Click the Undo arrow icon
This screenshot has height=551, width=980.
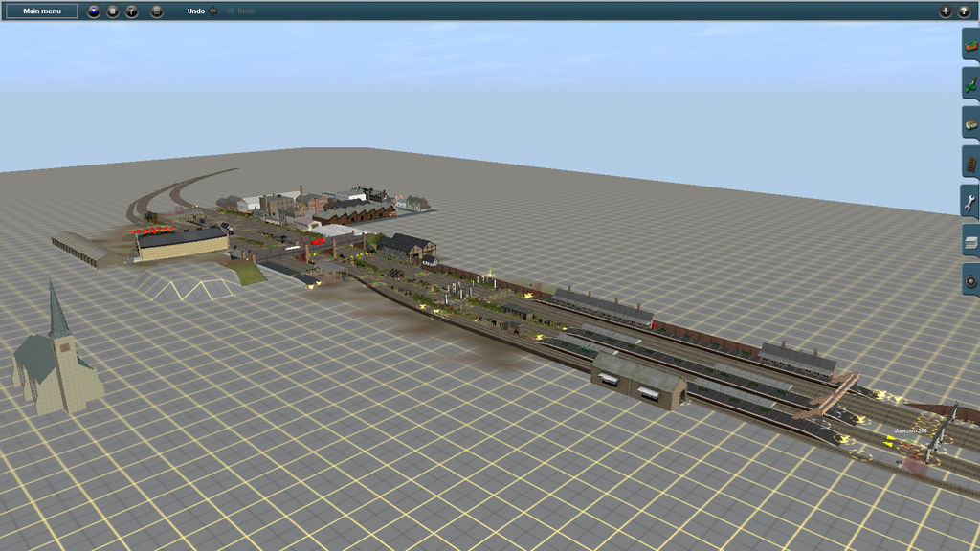[x=213, y=11]
